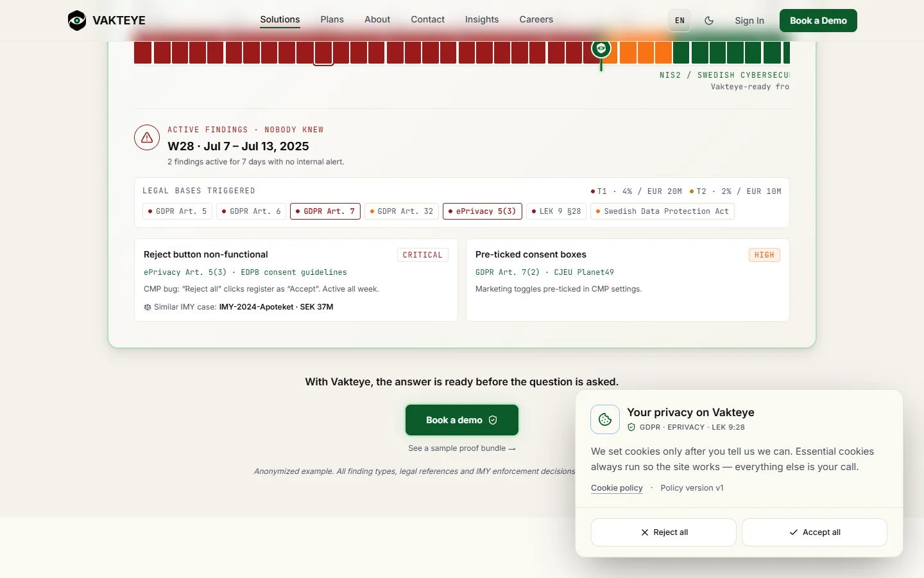924x578 pixels.
Task: Click Reject all cookies button
Action: coord(663,532)
